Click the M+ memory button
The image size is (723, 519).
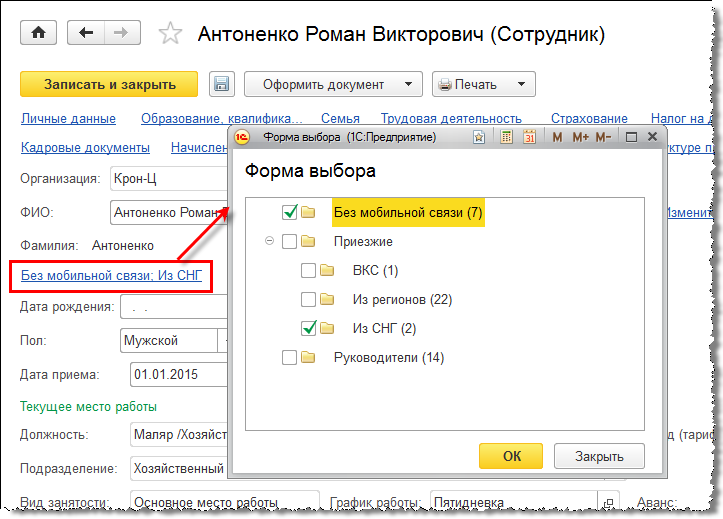580,137
